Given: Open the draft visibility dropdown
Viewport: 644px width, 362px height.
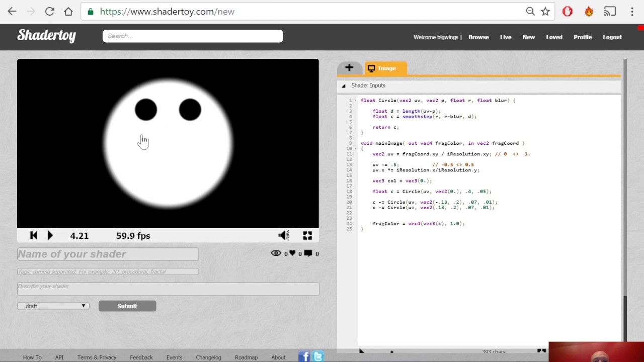Looking at the screenshot, I should click(53, 306).
